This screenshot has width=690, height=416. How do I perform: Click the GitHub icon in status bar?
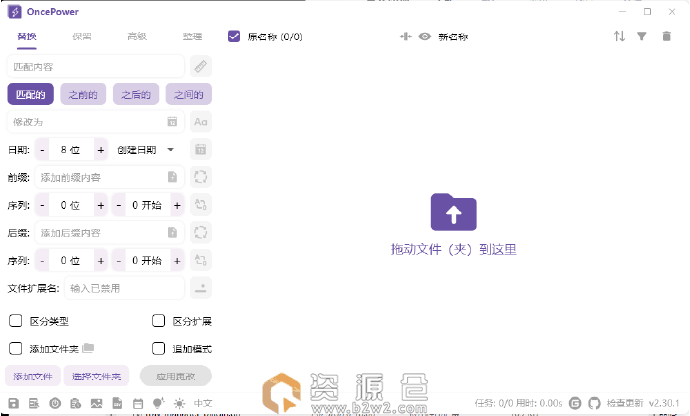(x=594, y=403)
